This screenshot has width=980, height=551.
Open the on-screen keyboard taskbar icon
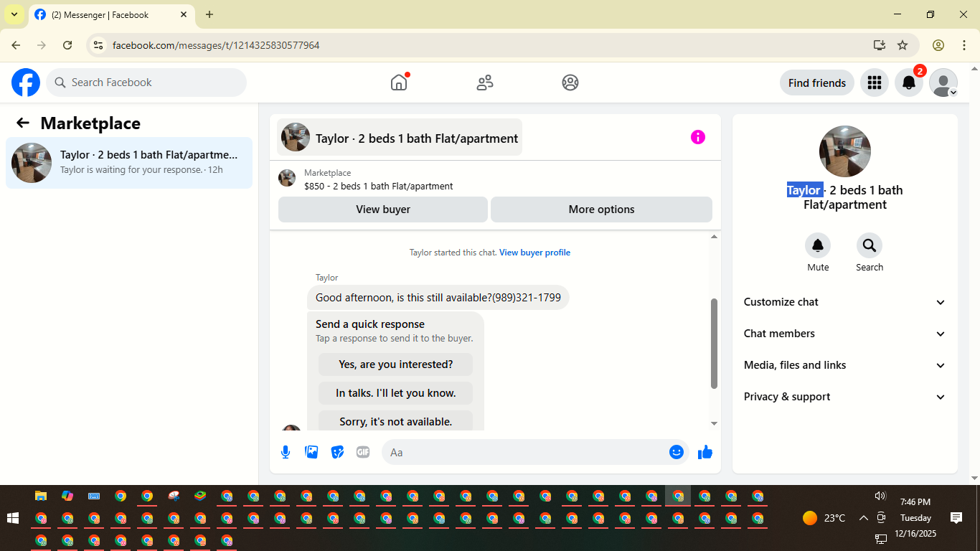[x=94, y=496]
